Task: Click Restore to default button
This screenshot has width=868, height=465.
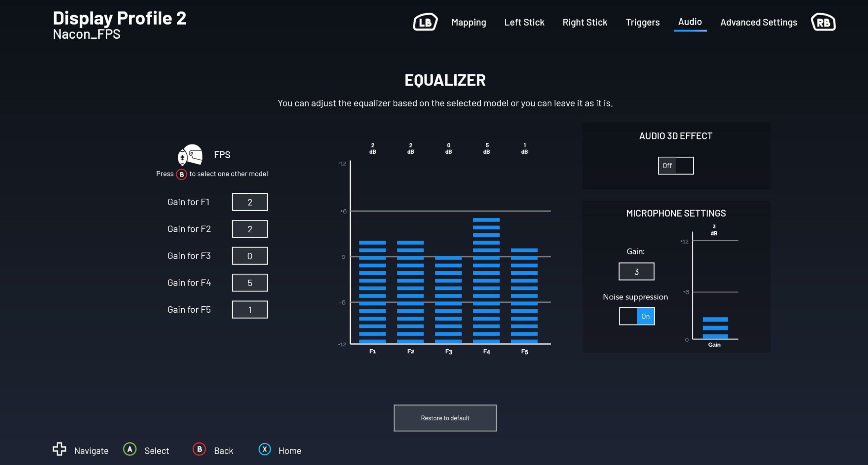Action: click(x=445, y=418)
